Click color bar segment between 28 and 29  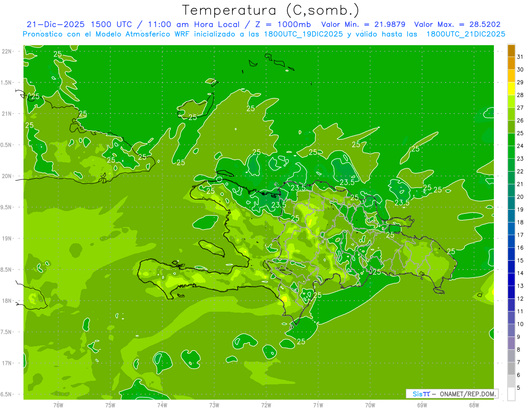(x=511, y=89)
